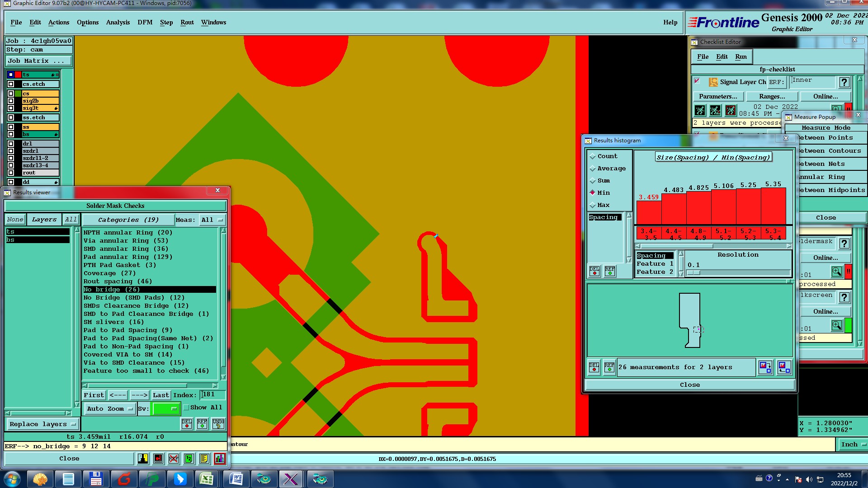Open the Meas All dropdown
The height and width of the screenshot is (488, 868).
point(212,220)
